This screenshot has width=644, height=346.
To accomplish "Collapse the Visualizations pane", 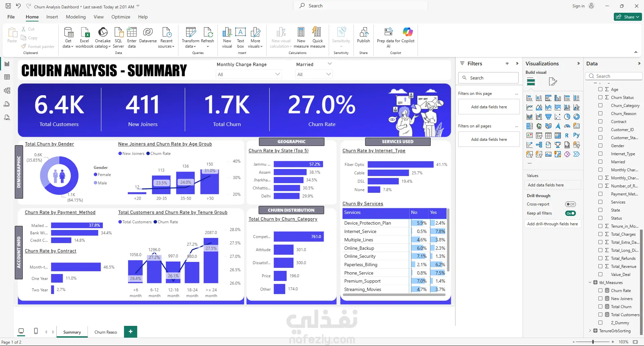I will click(578, 63).
